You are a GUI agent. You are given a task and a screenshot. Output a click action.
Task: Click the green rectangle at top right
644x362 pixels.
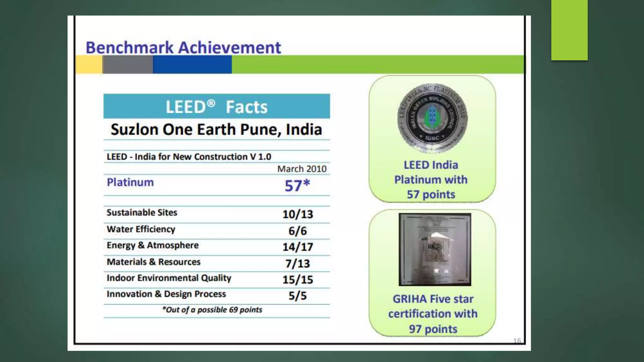(569, 30)
